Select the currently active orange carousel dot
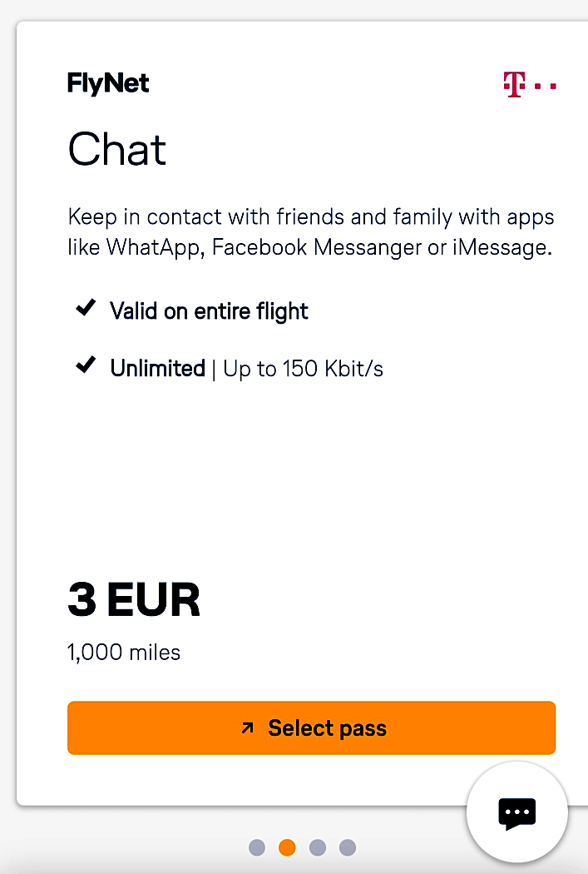 tap(287, 847)
